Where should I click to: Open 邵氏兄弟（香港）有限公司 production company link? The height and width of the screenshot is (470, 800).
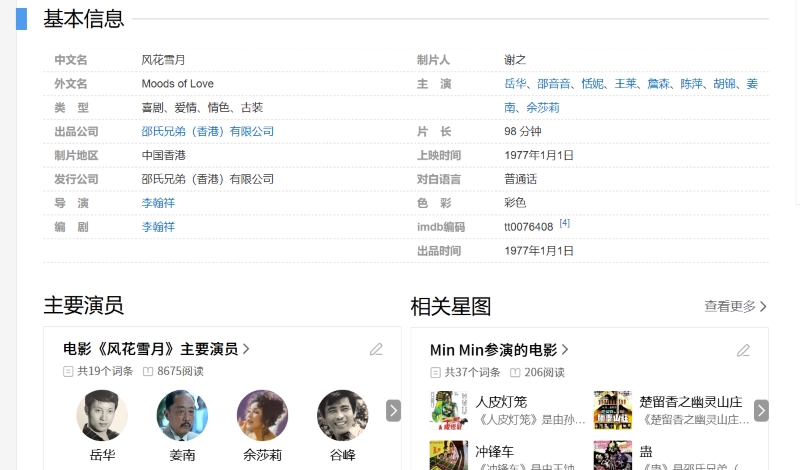208,132
